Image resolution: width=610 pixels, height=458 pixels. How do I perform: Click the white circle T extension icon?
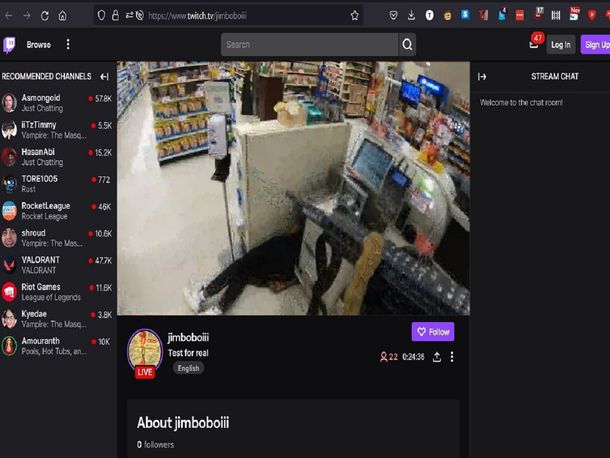[x=429, y=16]
